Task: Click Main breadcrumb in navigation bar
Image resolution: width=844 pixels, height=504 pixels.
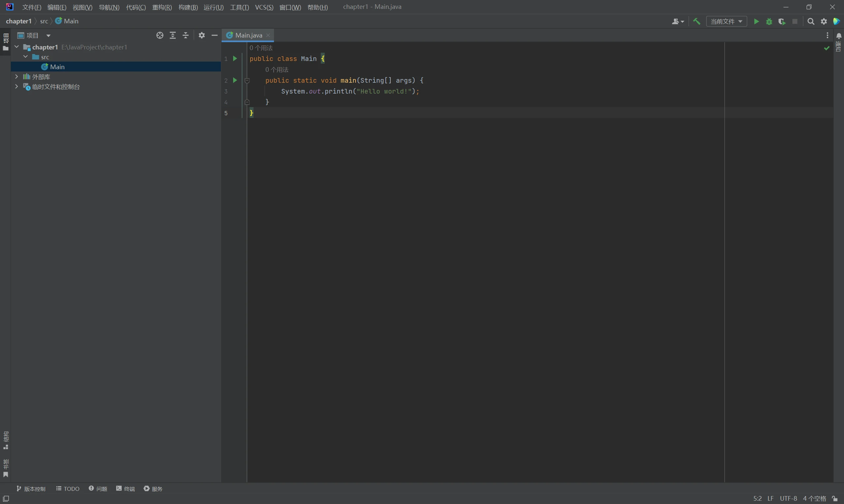Action: point(67,21)
